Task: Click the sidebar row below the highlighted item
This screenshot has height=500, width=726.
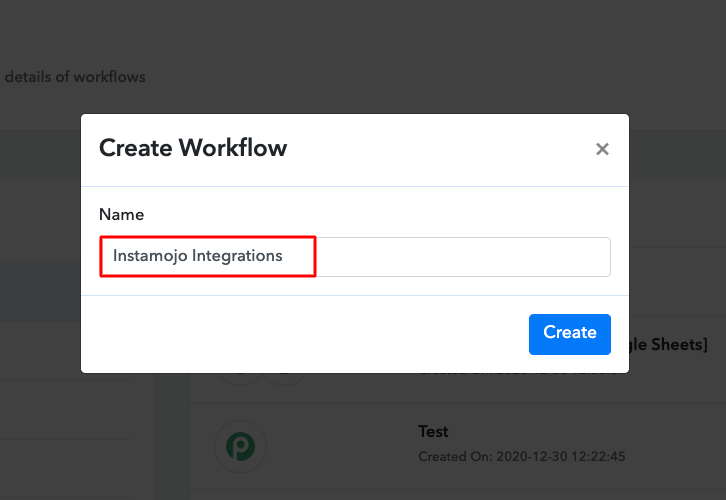Action: [x=40, y=350]
